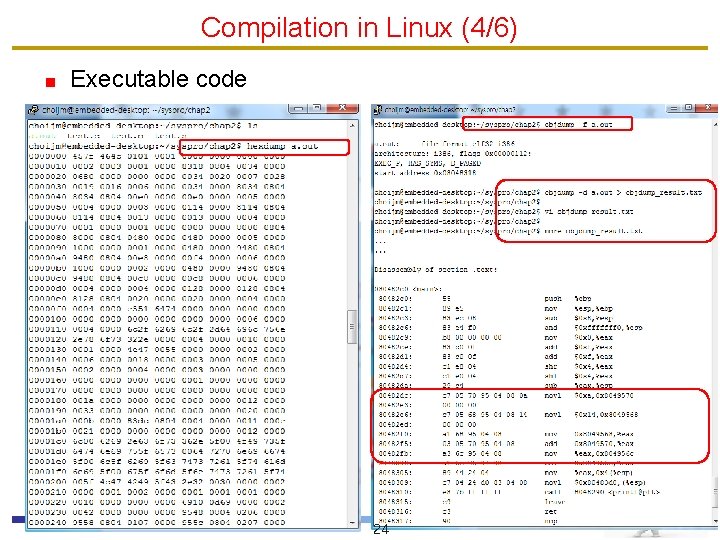Click the 'movl $0x80483d0,(%esp)' instruction line
The image size is (720, 540).
point(512,483)
